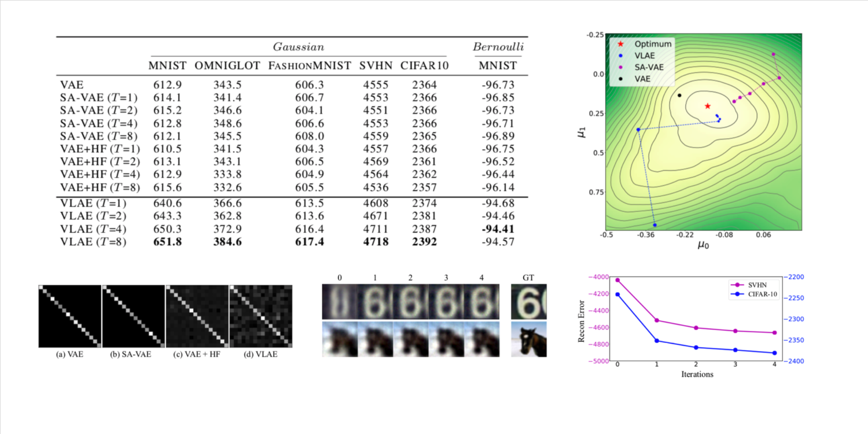The height and width of the screenshot is (434, 868).
Task: Click the 'VLAE (T=1)' row label
Action: coord(94,203)
